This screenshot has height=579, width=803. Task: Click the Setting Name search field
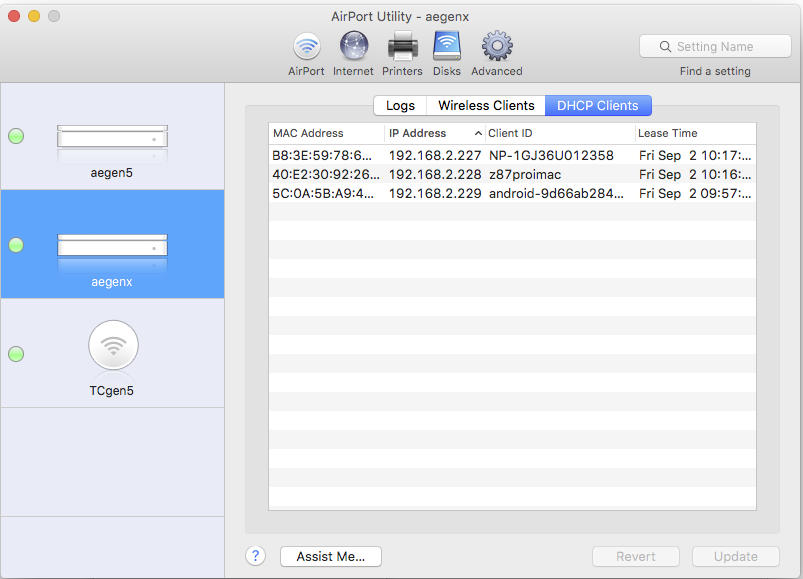coord(718,46)
